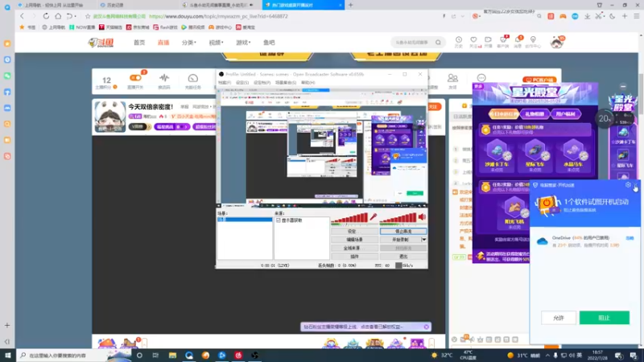Open notification center in taskbar
This screenshot has width=644, height=362.
click(634, 356)
